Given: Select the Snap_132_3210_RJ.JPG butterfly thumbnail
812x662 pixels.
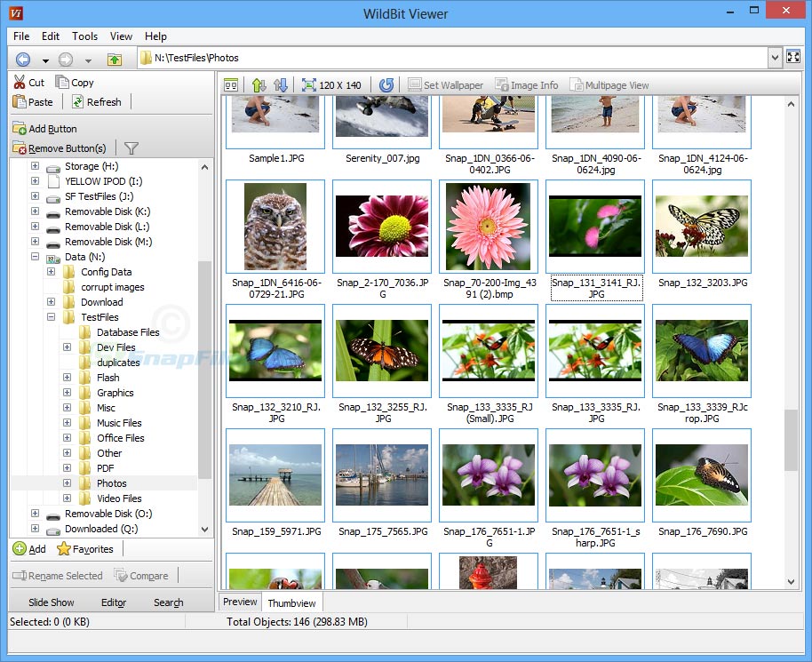Looking at the screenshot, I should click(275, 351).
